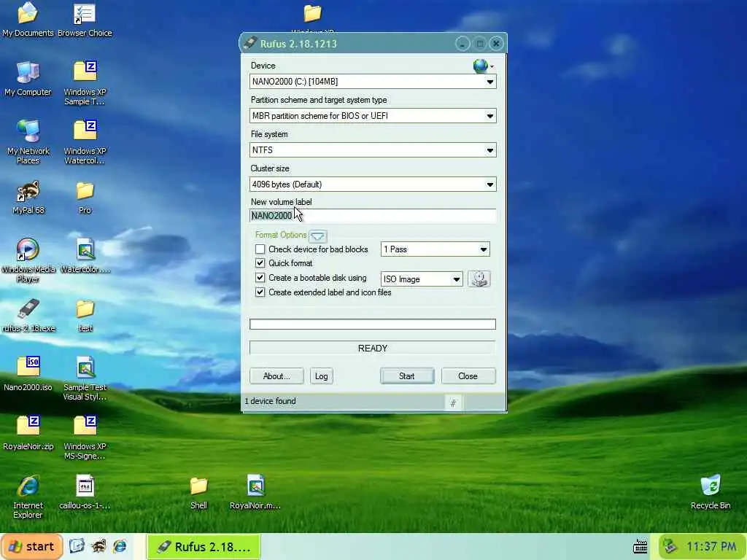The height and width of the screenshot is (560, 747).
Task: Open the language globe icon in Rufus
Action: [x=481, y=66]
